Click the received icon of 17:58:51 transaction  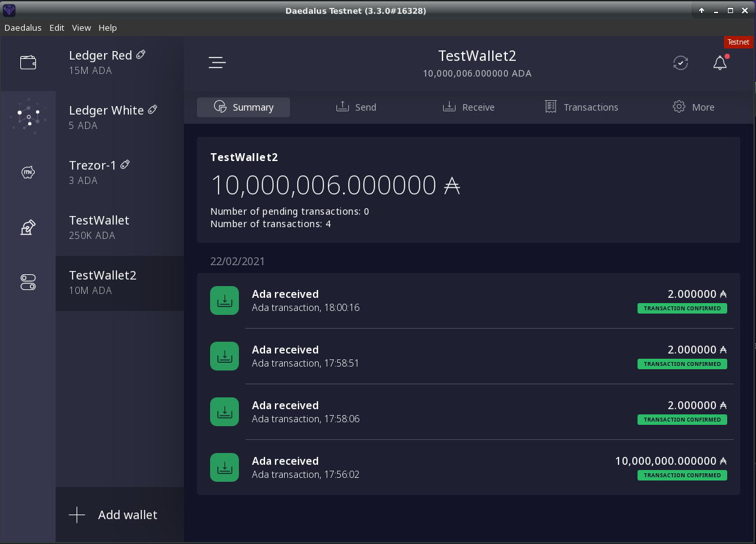pos(225,356)
